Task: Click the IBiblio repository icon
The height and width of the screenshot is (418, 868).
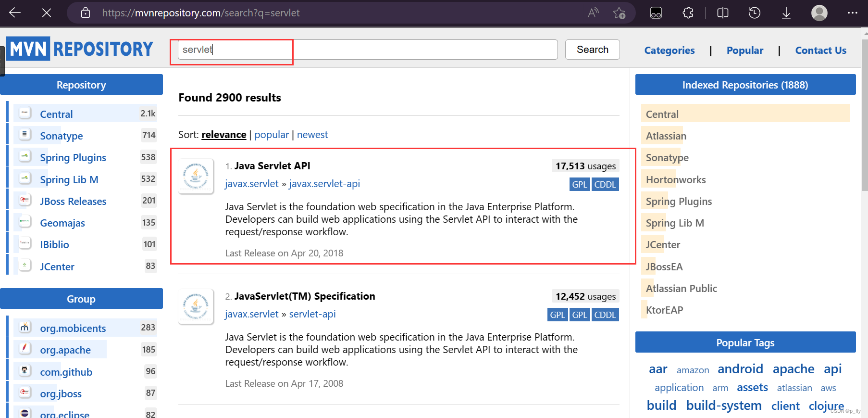Action: tap(25, 243)
